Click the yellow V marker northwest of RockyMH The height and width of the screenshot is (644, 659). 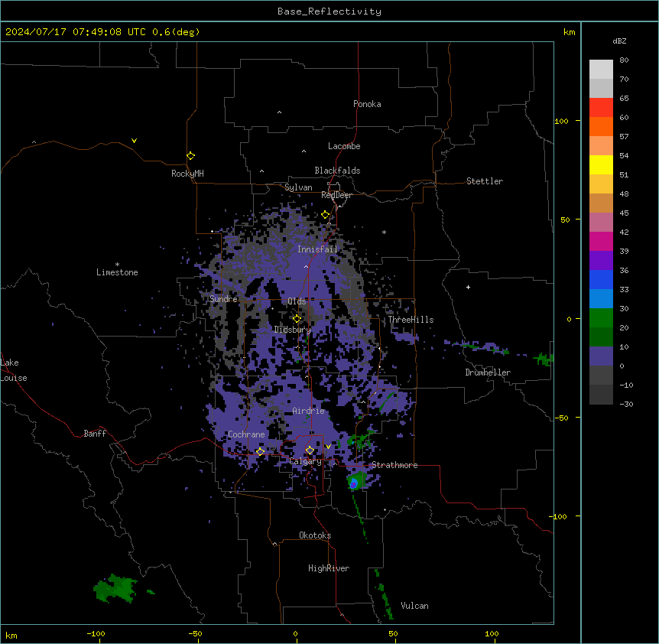pos(134,141)
